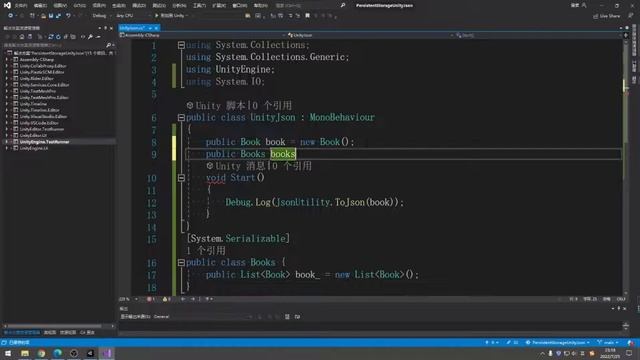Click the editor vertical scrollbar
This screenshot has width=640, height=360.
click(625, 167)
